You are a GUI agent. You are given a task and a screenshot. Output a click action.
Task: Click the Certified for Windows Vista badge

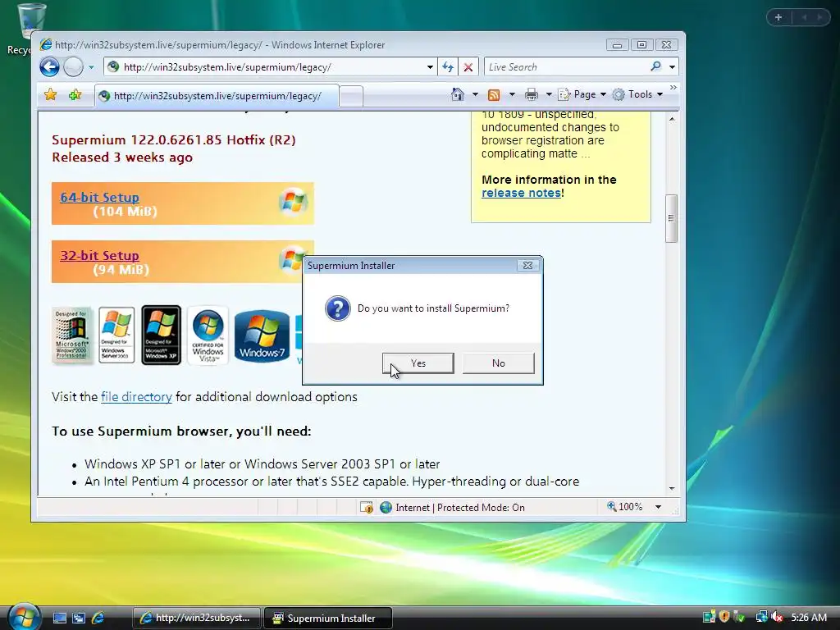pyautogui.click(x=208, y=336)
